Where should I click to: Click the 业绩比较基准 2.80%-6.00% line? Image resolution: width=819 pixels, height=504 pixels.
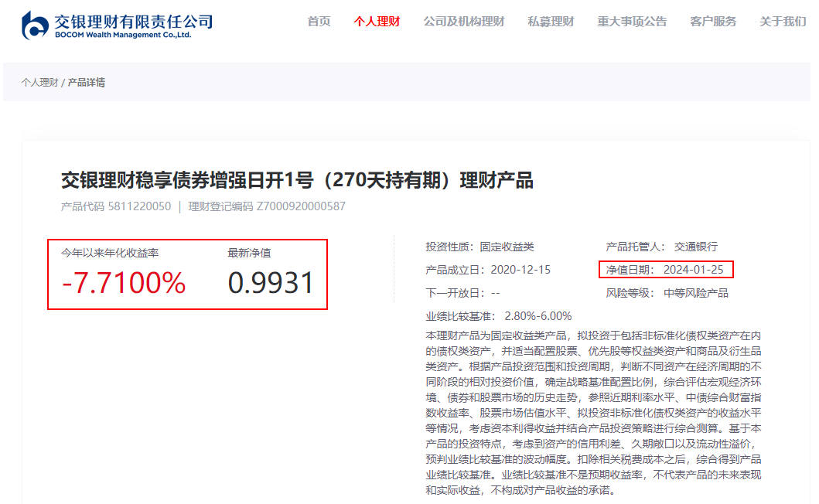(499, 316)
